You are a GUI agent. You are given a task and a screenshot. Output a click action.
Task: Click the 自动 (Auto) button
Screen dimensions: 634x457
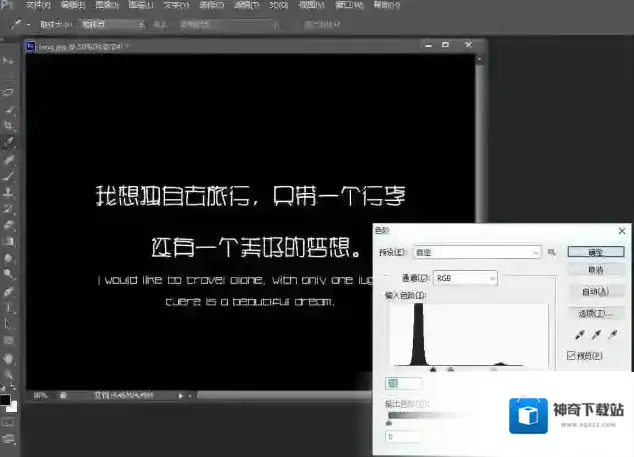point(595,292)
